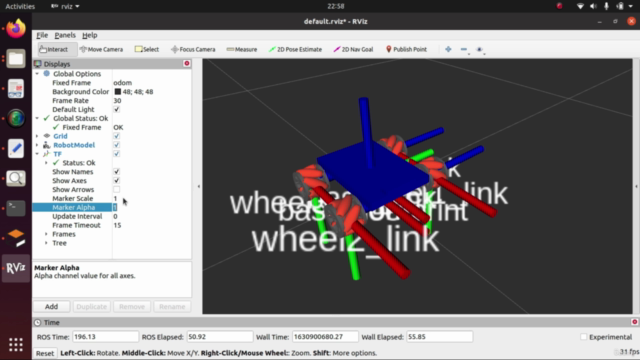Launch Terminal from the dock
This screenshot has height=360, width=640.
tap(16, 208)
